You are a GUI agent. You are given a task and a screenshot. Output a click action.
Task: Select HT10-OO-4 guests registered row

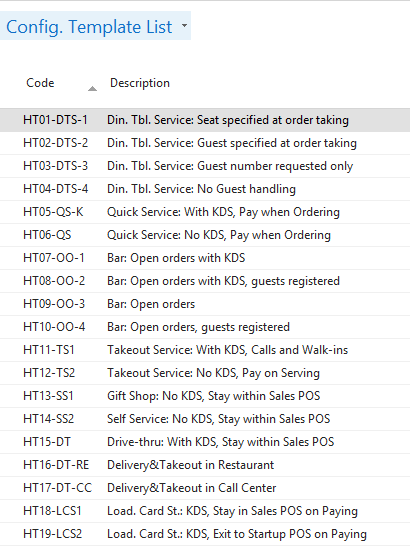tap(205, 327)
